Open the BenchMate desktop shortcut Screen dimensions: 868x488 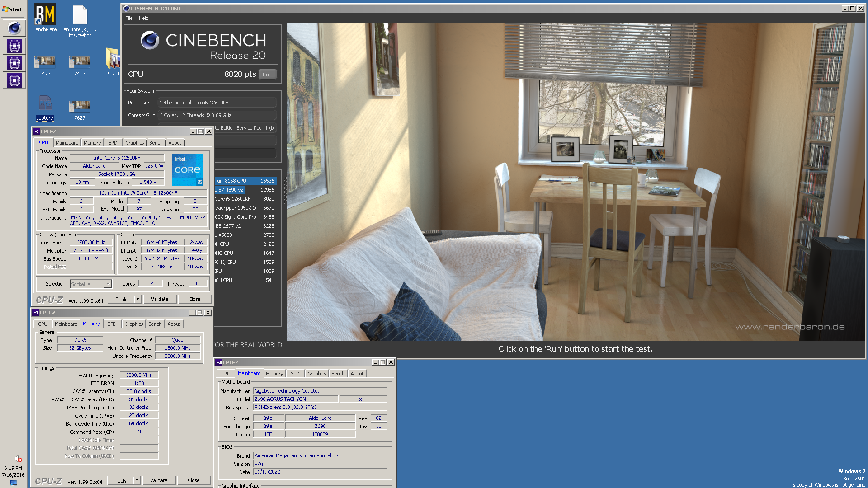(45, 18)
